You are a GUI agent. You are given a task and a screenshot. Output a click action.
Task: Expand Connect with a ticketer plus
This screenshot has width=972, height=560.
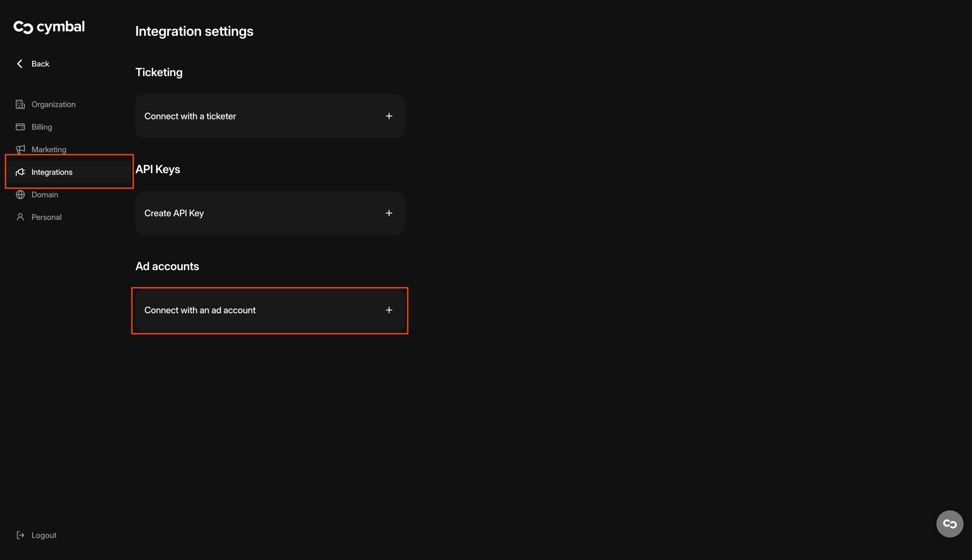[x=389, y=116]
